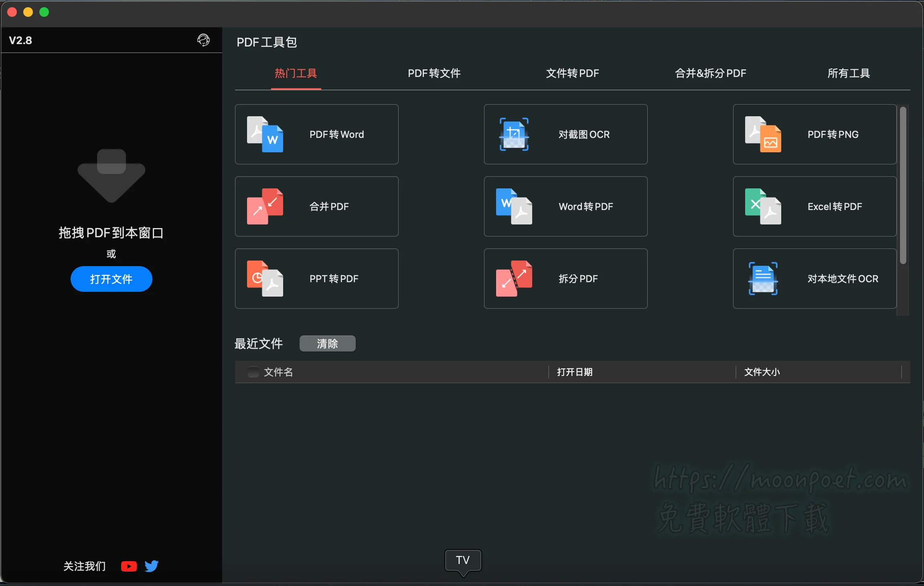Viewport: 924px width, 586px height.
Task: Click the tools grid vertical scrollbar
Action: pyautogui.click(x=903, y=185)
